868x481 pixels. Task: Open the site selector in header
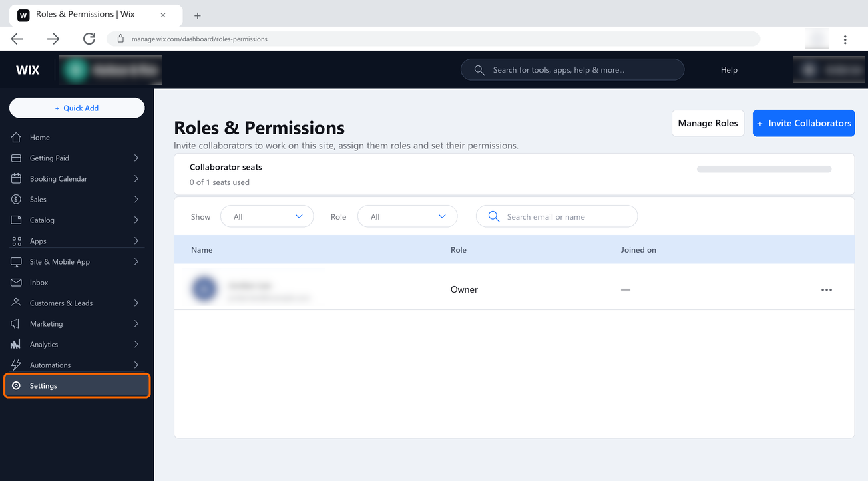click(111, 70)
